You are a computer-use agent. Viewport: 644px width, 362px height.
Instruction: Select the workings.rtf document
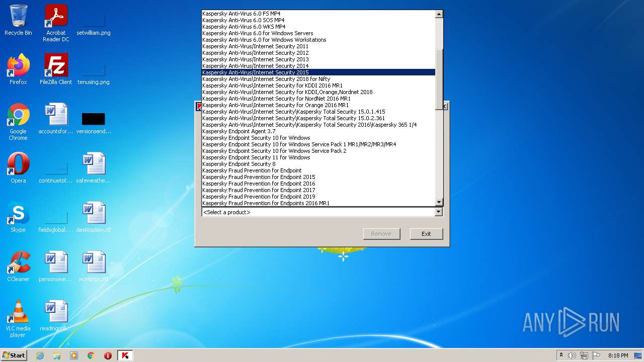[x=94, y=266]
